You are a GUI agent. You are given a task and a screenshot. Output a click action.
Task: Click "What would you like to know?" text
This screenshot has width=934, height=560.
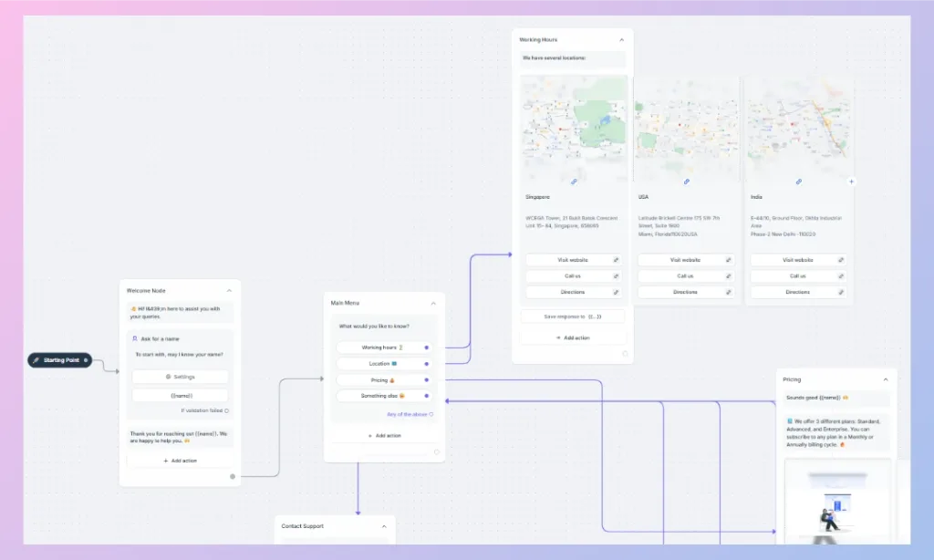coord(374,327)
